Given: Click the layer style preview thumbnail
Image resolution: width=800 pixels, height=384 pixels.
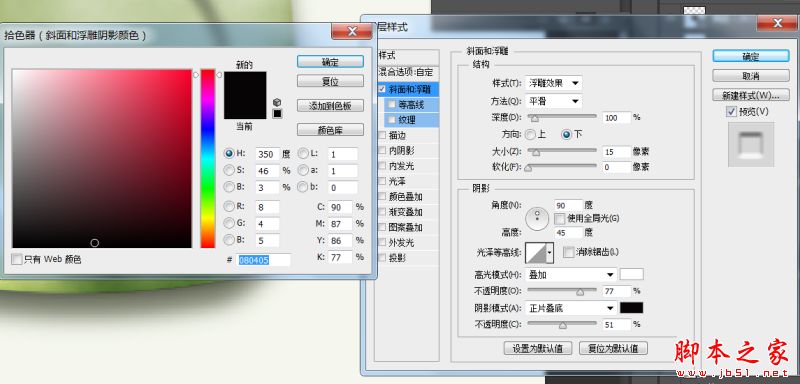Looking at the screenshot, I should point(751,144).
